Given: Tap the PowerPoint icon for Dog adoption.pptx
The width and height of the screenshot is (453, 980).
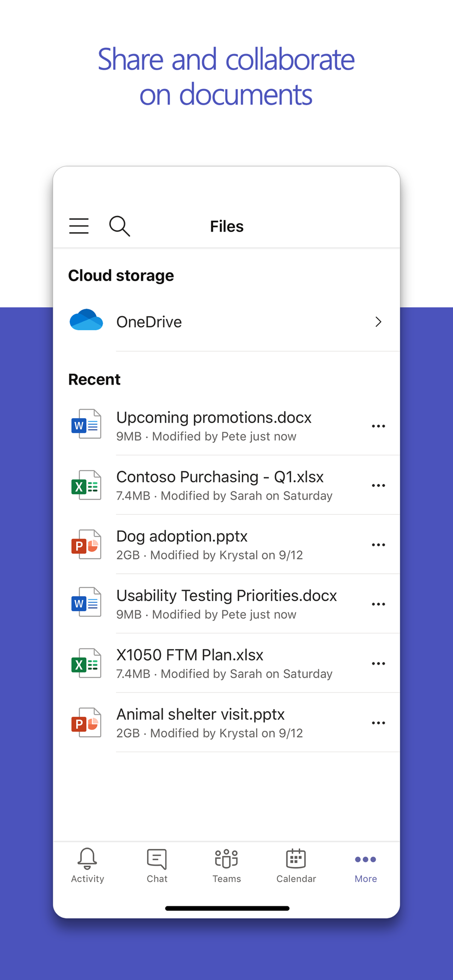Looking at the screenshot, I should [86, 545].
